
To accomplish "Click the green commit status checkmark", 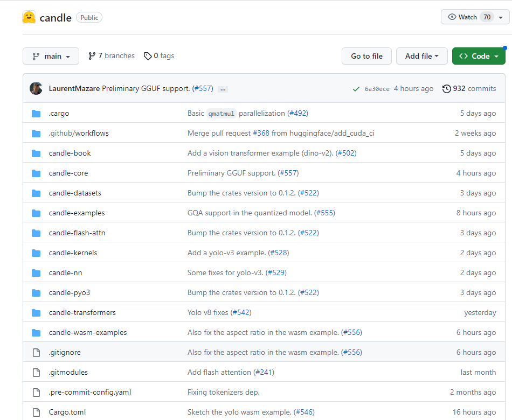I will click(x=356, y=89).
